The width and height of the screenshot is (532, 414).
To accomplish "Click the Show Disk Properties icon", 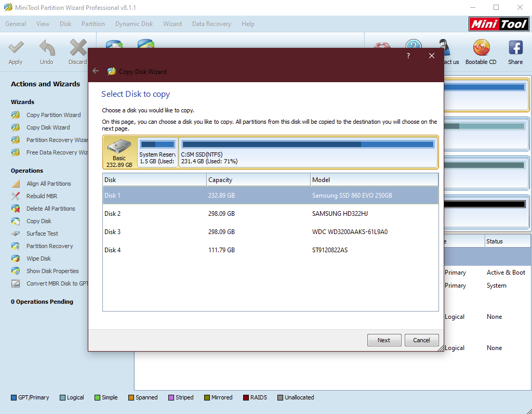I will 16,271.
